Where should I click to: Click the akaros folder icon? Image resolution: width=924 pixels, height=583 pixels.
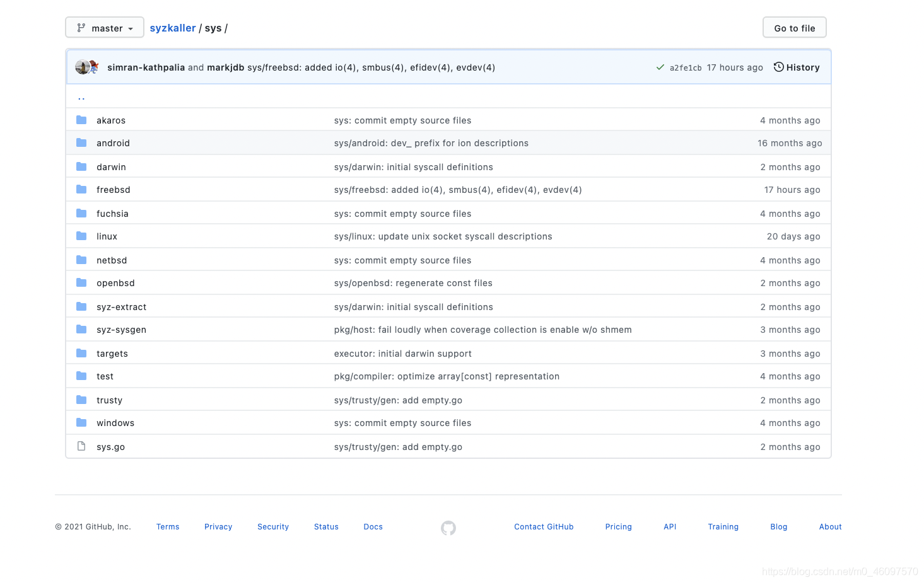click(81, 120)
